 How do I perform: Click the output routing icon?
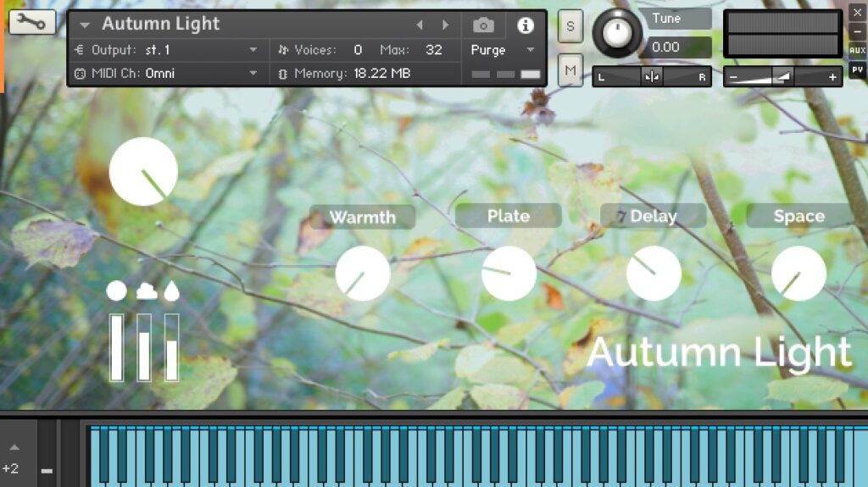(x=79, y=50)
